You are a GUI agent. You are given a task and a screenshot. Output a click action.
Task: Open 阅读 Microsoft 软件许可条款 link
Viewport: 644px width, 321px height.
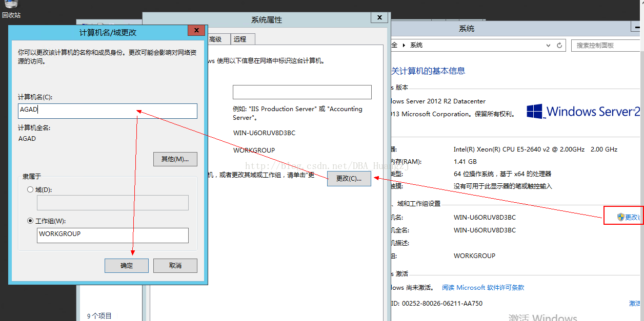click(483, 288)
